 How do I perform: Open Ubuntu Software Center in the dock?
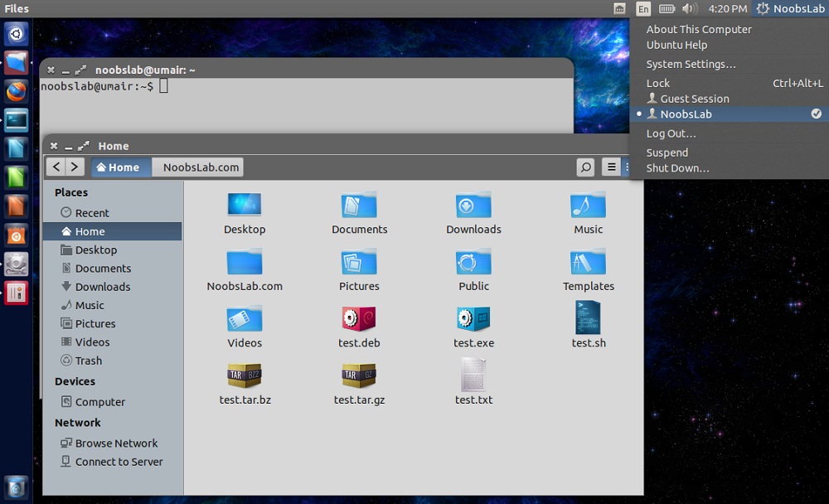tap(17, 235)
